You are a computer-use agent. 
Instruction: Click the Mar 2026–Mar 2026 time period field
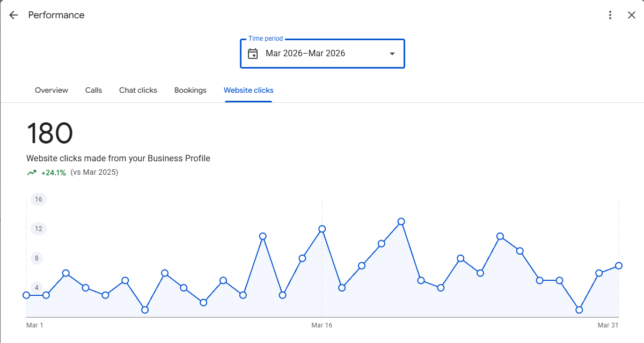(323, 54)
